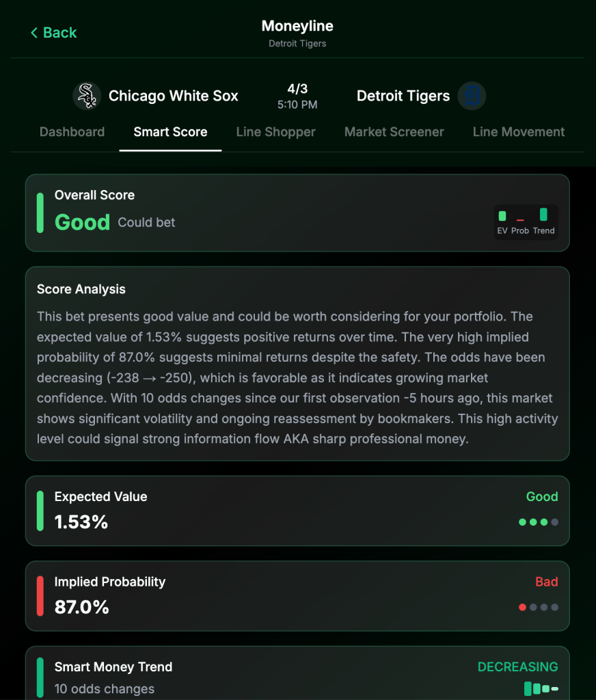Click the Expected Value rating dots
Image resolution: width=596 pixels, height=700 pixels.
pyautogui.click(x=539, y=522)
